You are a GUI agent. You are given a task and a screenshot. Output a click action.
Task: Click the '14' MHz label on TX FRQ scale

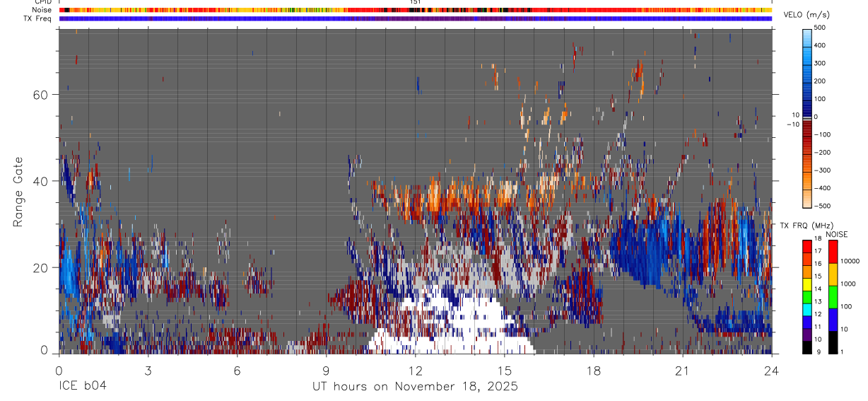pos(818,289)
